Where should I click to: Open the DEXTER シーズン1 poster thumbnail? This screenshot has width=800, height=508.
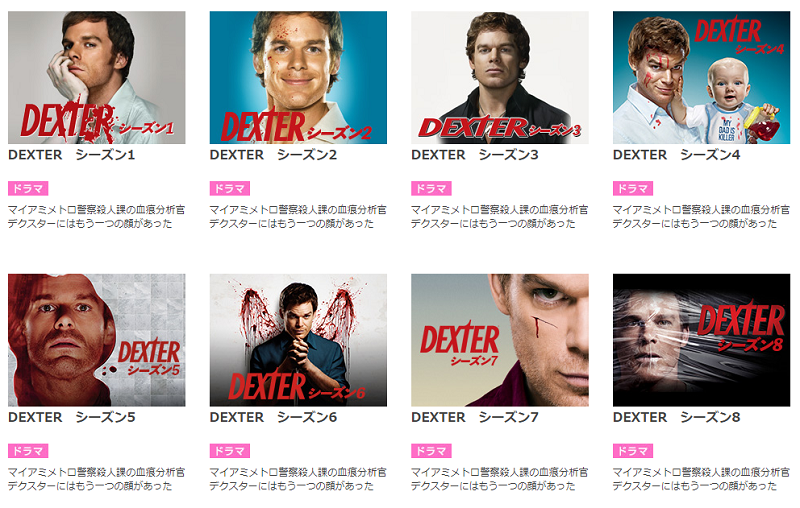point(96,78)
